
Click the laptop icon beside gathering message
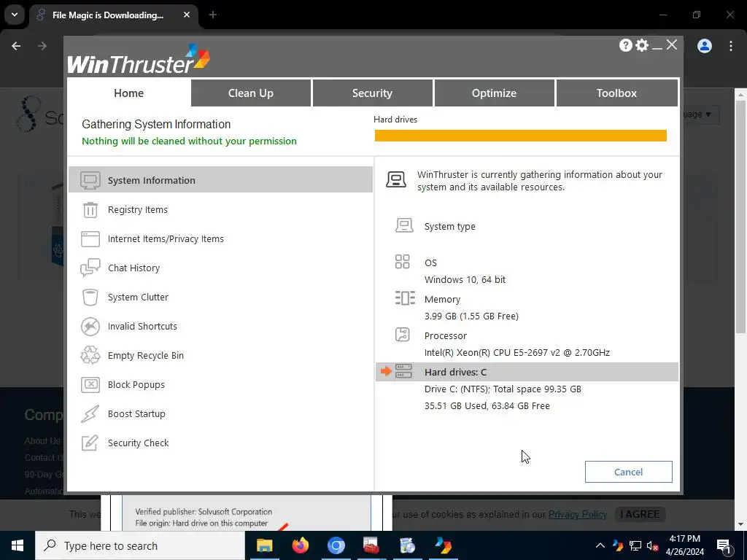point(396,179)
